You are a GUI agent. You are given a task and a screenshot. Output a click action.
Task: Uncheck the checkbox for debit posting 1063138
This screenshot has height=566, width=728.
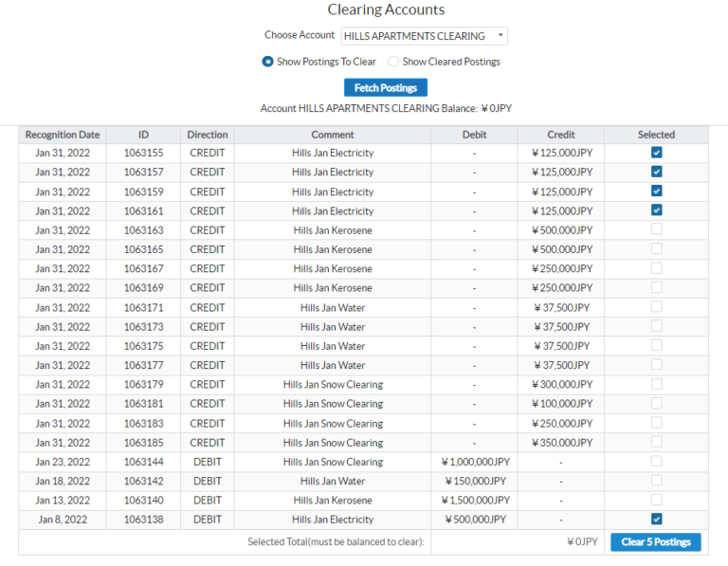pyautogui.click(x=656, y=519)
